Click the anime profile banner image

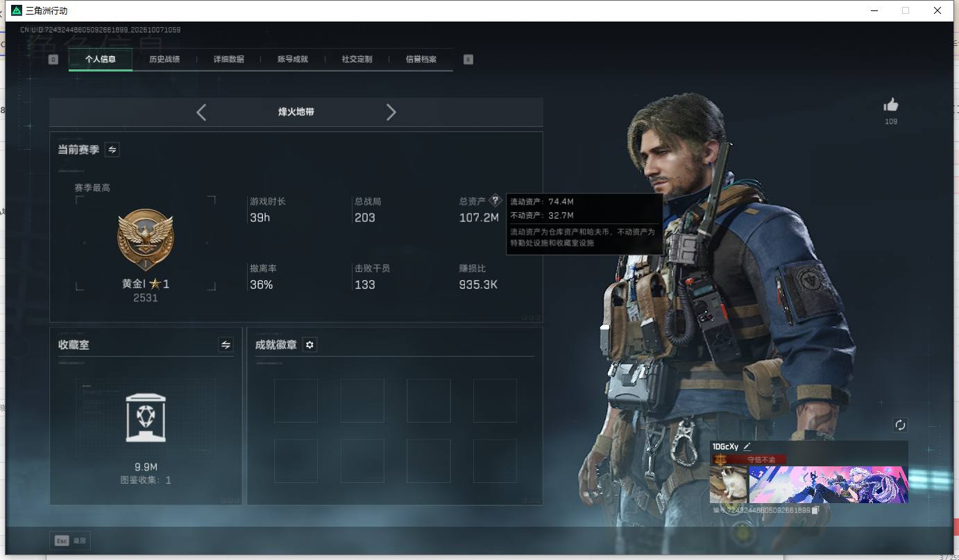tap(829, 484)
